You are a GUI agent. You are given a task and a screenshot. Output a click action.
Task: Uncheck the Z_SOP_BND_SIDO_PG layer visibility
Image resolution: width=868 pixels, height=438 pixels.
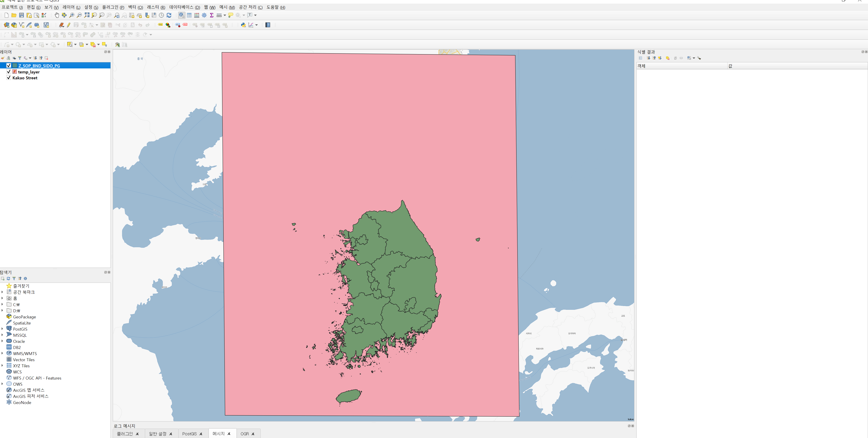9,65
